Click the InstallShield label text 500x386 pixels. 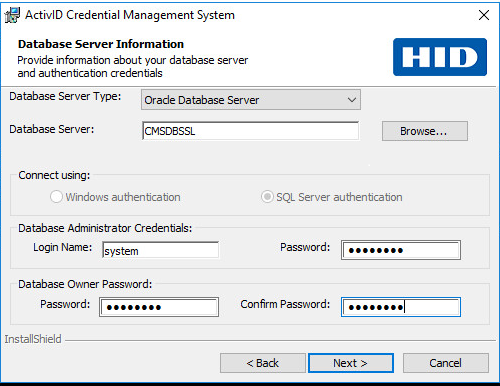tap(33, 339)
